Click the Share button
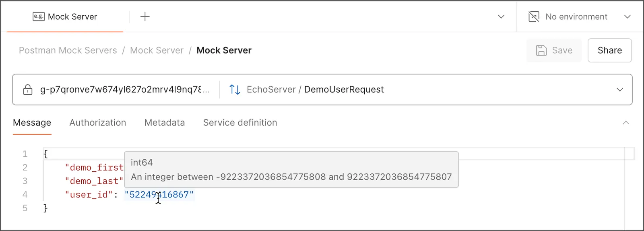 click(x=609, y=50)
